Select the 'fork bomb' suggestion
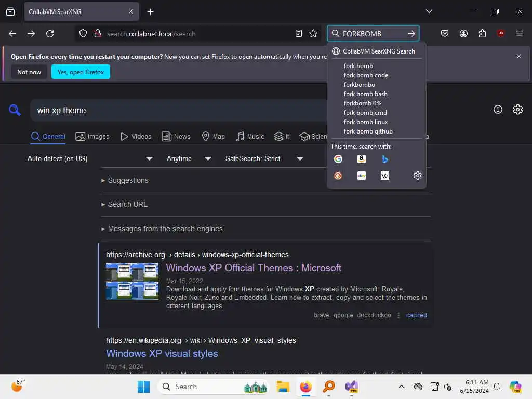This screenshot has width=532, height=399. coord(358,66)
